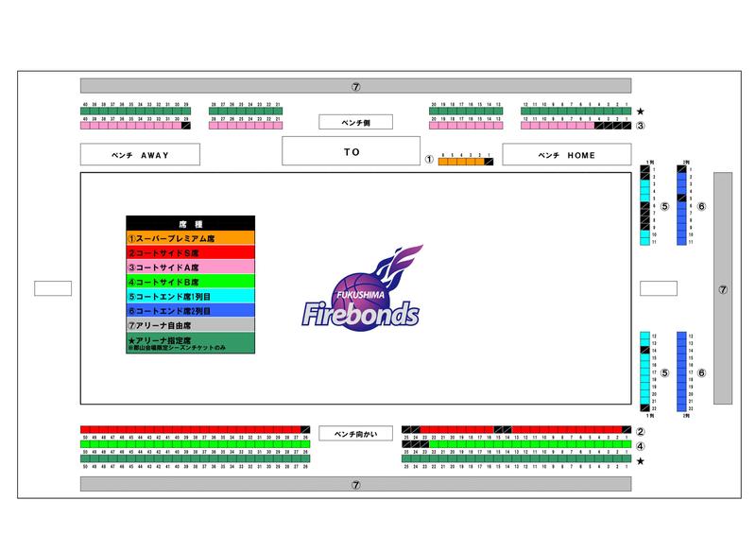Select the bottom-right bright green row 25-1
756x535 pixels.
516,444
